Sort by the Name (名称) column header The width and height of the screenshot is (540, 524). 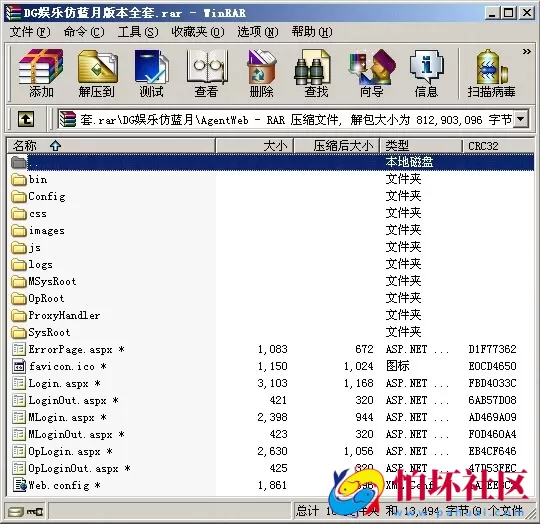111,146
